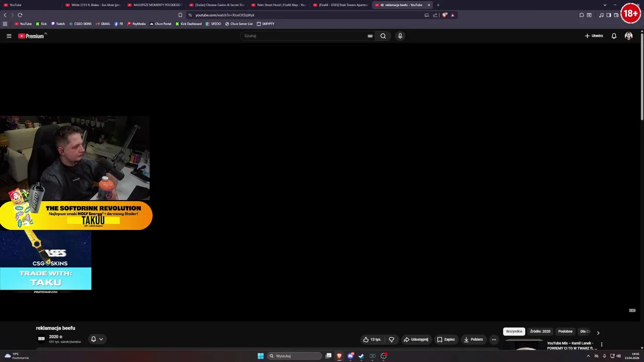Start voice search with microphone icon
The image size is (644, 362).
(x=400, y=36)
